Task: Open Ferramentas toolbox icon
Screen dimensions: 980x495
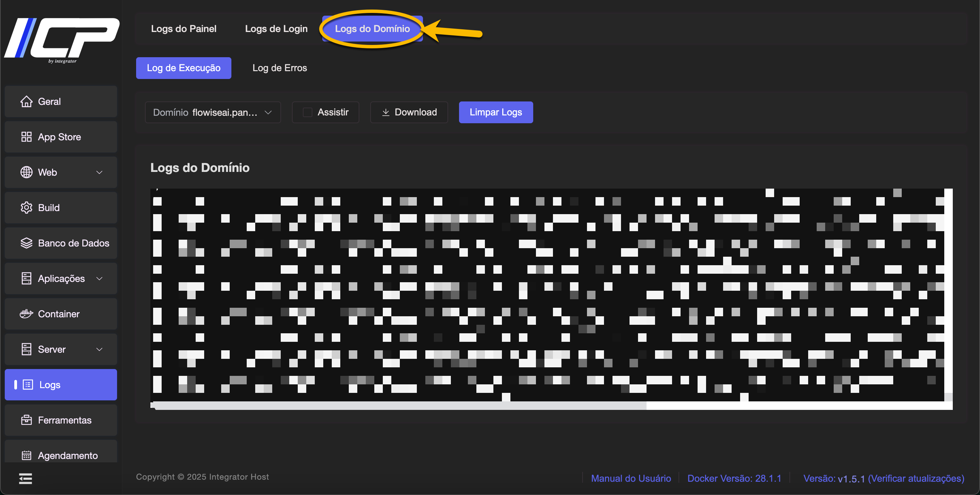Action: tap(26, 420)
